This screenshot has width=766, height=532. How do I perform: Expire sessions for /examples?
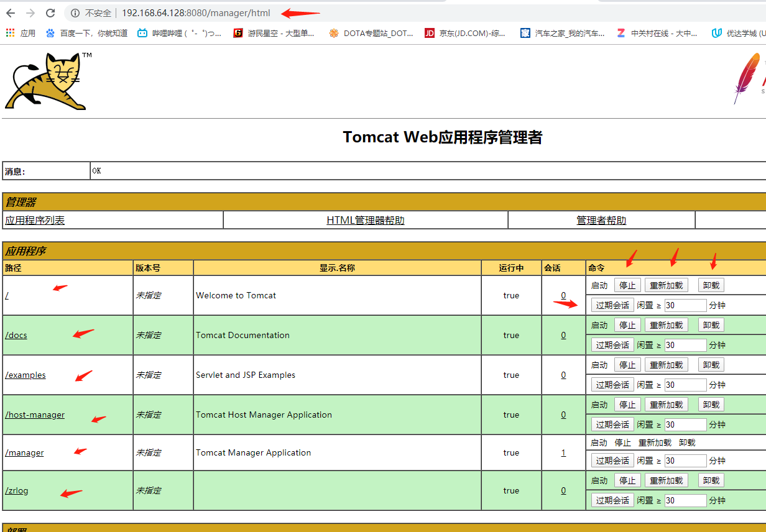pyautogui.click(x=612, y=385)
